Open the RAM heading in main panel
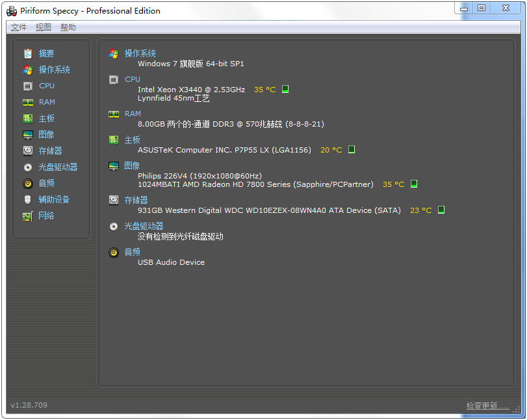Image resolution: width=527 pixels, height=420 pixels. 133,114
